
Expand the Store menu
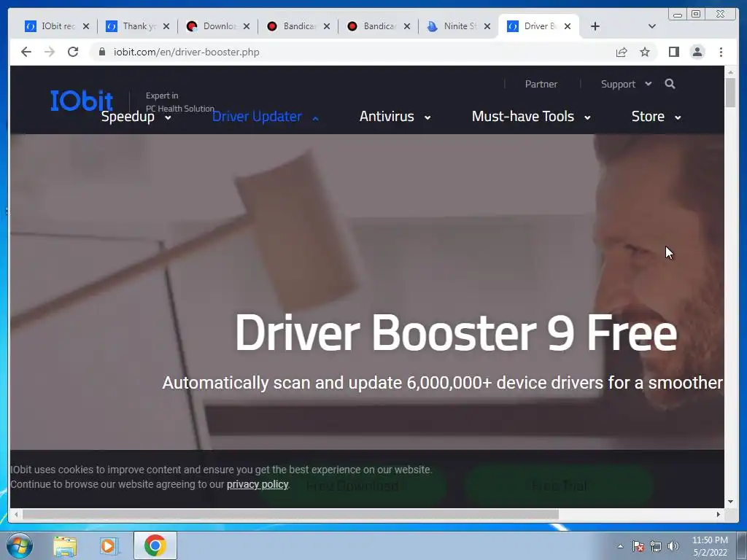[x=656, y=117]
